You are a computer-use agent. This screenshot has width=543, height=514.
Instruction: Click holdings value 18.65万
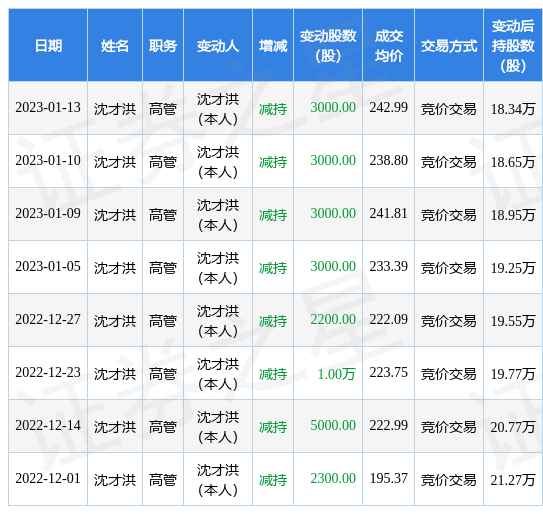click(x=513, y=162)
